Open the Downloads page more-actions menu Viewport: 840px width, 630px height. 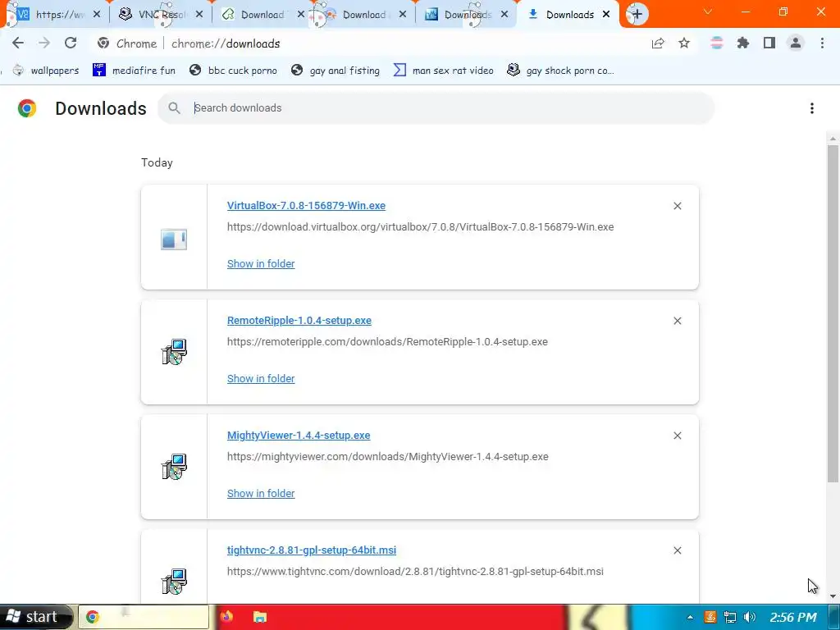[812, 108]
